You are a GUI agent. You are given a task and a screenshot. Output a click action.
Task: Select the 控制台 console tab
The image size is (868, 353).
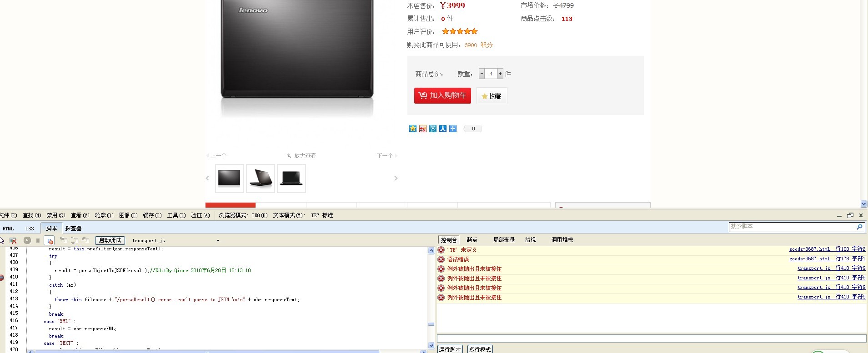click(x=449, y=240)
